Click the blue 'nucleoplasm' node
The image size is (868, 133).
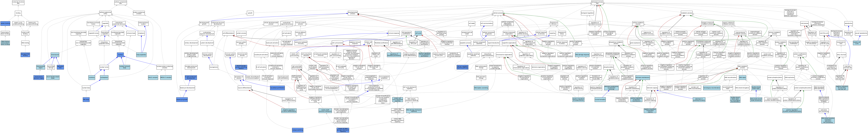(x=104, y=78)
